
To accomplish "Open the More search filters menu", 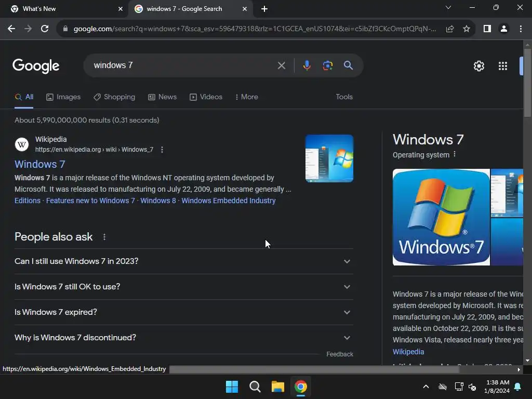I will pyautogui.click(x=247, y=97).
